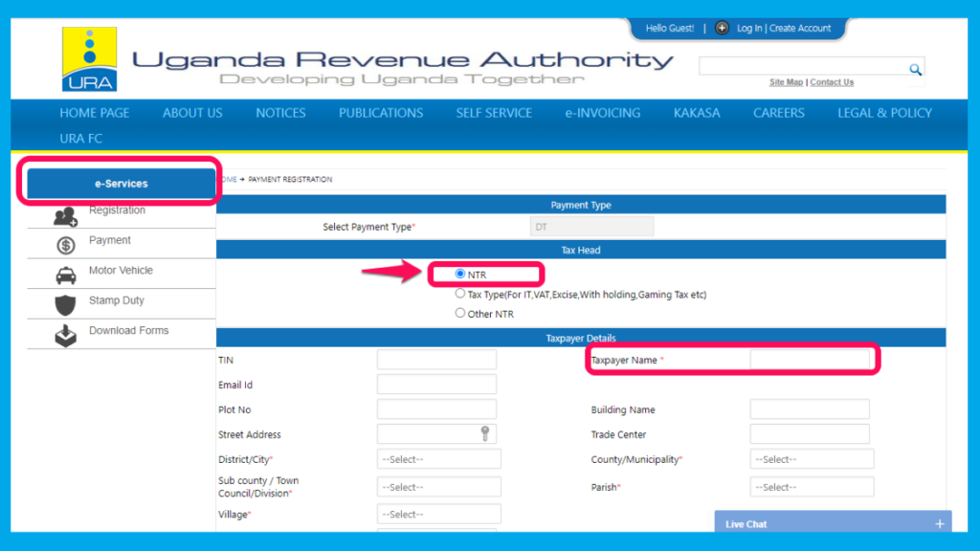Click the Create Account link

click(800, 28)
